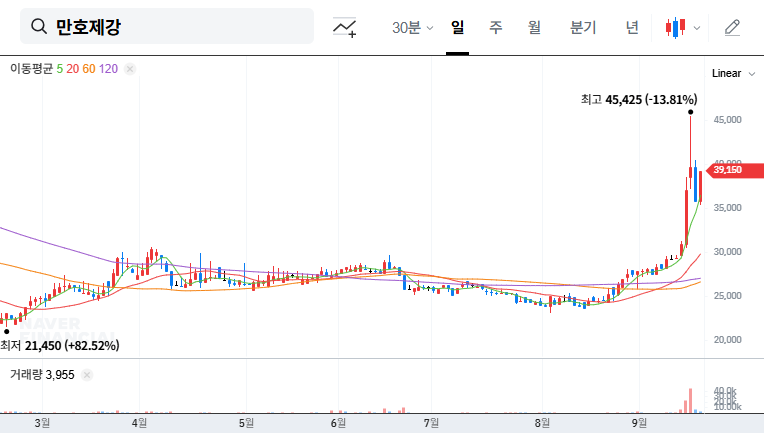The width and height of the screenshot is (764, 433).
Task: Click the search magnifier icon
Action: [x=39, y=26]
